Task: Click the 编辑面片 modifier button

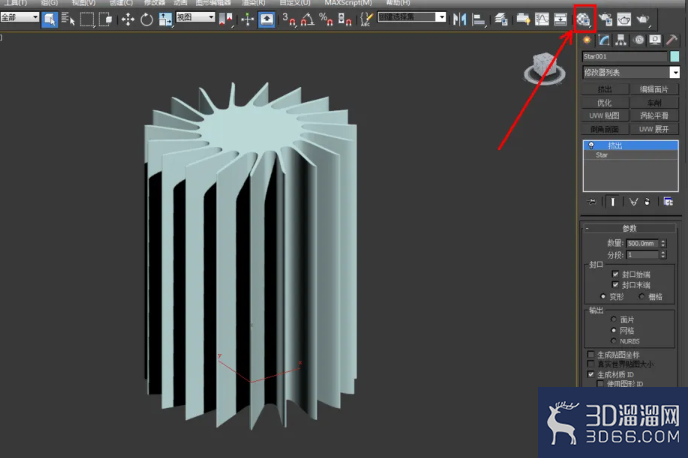Action: (x=654, y=89)
